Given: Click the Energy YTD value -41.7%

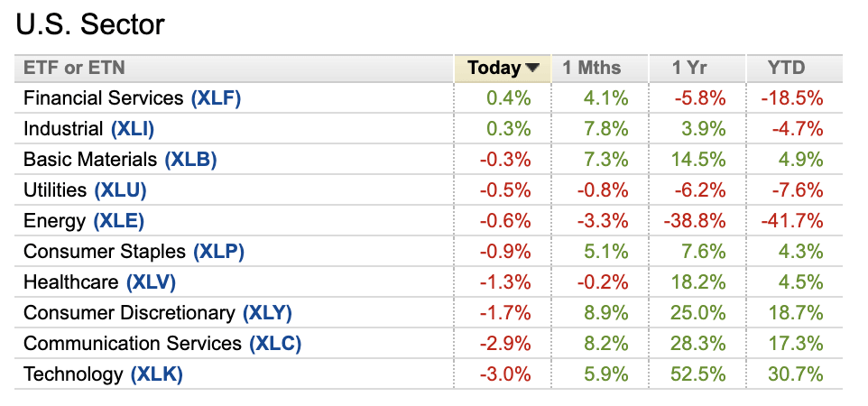Looking at the screenshot, I should [795, 221].
